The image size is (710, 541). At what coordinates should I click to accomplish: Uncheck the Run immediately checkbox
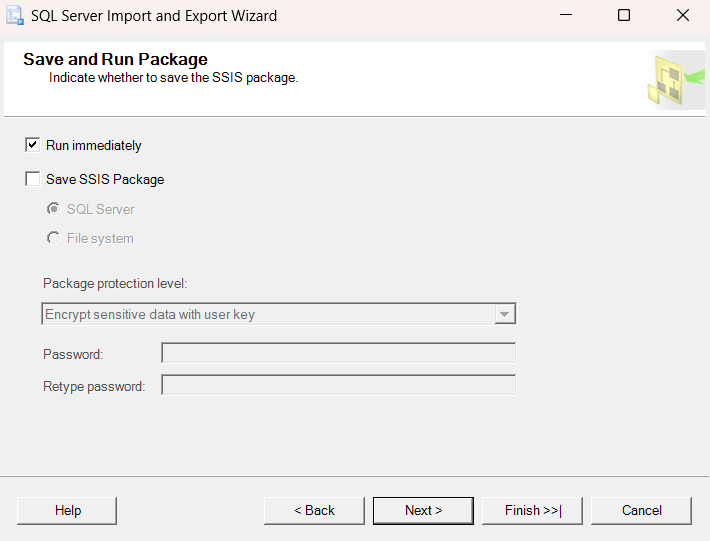coord(32,145)
